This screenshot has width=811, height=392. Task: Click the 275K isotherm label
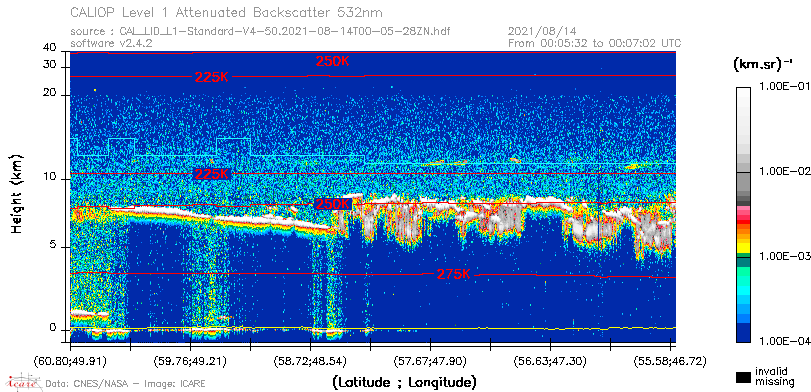[454, 275]
